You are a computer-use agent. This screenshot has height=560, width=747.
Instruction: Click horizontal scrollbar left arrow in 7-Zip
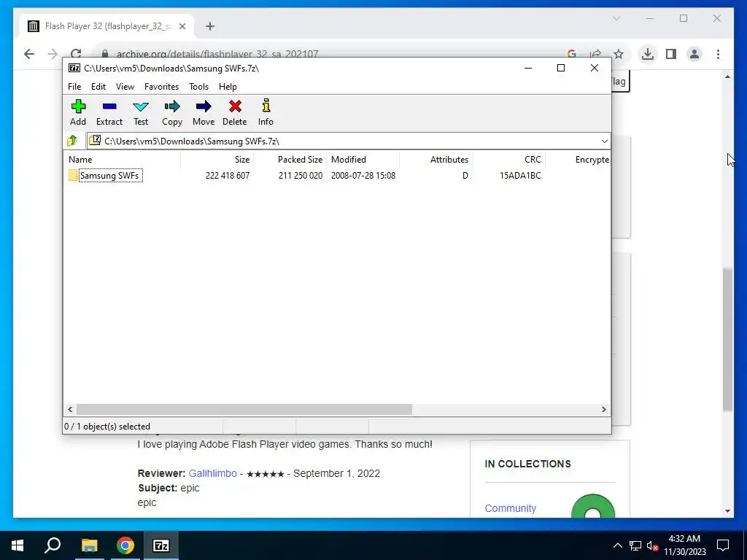[71, 410]
